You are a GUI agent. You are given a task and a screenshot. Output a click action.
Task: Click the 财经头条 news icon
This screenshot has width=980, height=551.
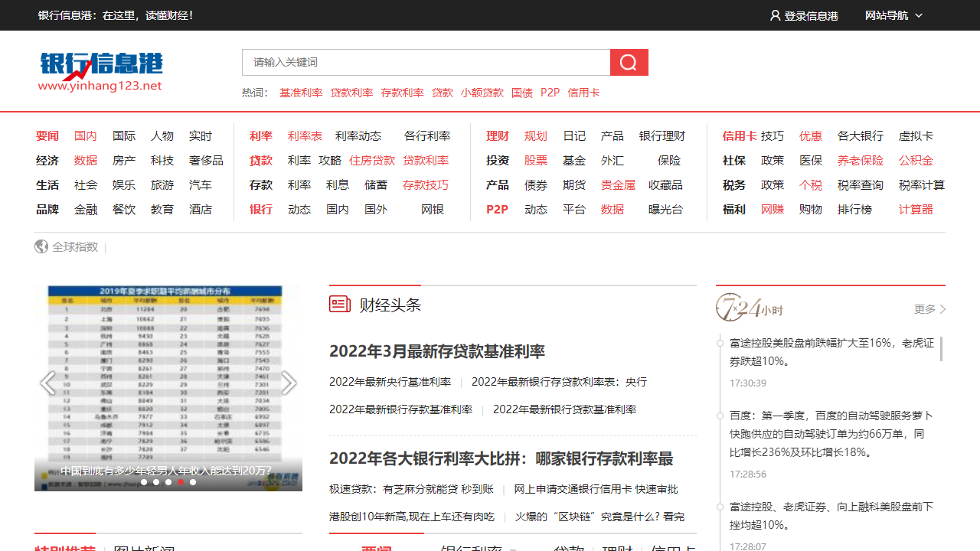tap(340, 304)
